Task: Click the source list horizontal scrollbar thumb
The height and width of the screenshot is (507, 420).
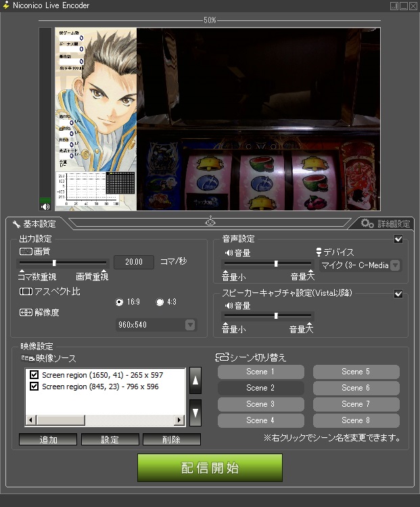Action: tap(60, 420)
